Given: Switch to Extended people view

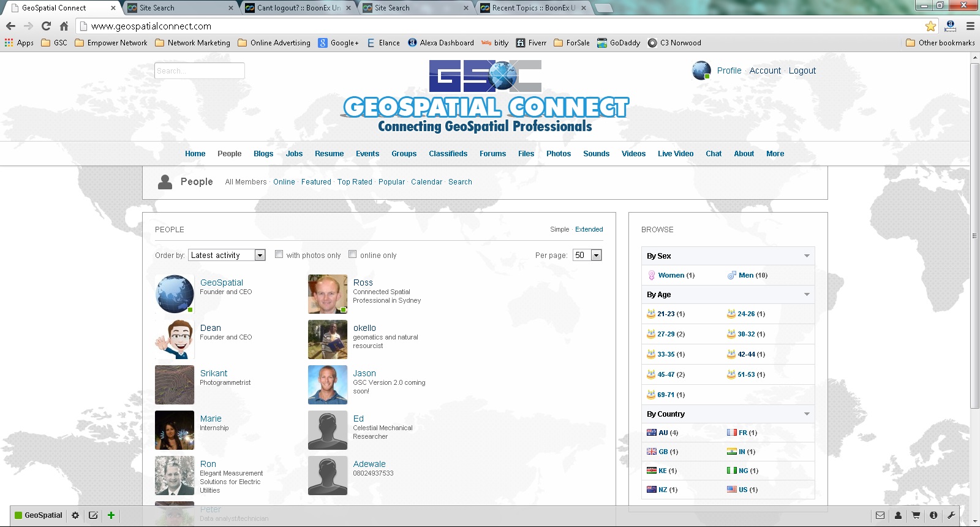Looking at the screenshot, I should (589, 229).
